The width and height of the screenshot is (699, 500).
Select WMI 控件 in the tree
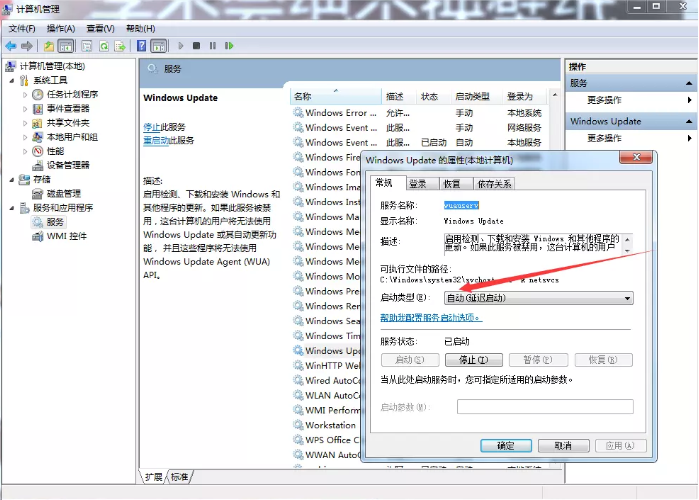(67, 236)
